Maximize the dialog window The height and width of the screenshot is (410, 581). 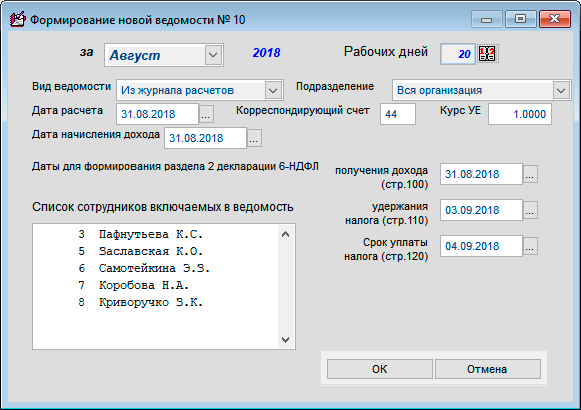coord(521,19)
